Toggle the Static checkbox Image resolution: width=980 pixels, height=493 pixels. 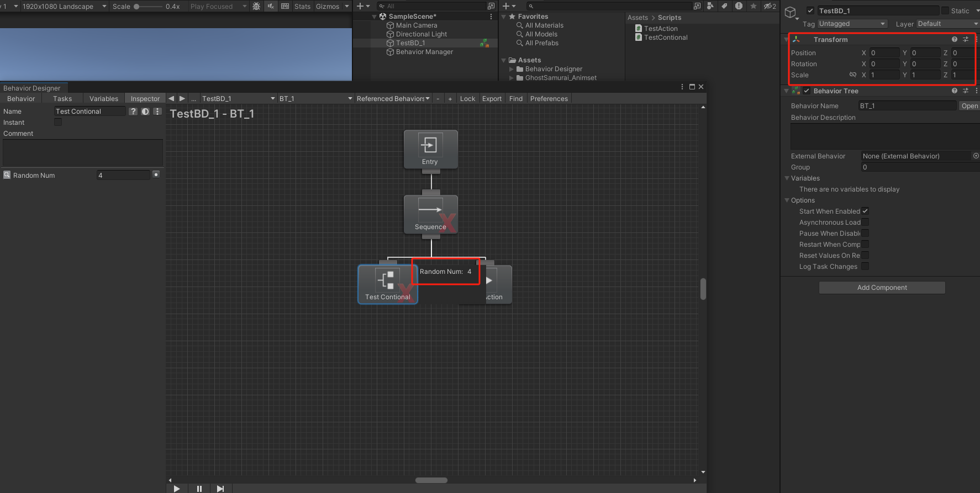(x=945, y=10)
